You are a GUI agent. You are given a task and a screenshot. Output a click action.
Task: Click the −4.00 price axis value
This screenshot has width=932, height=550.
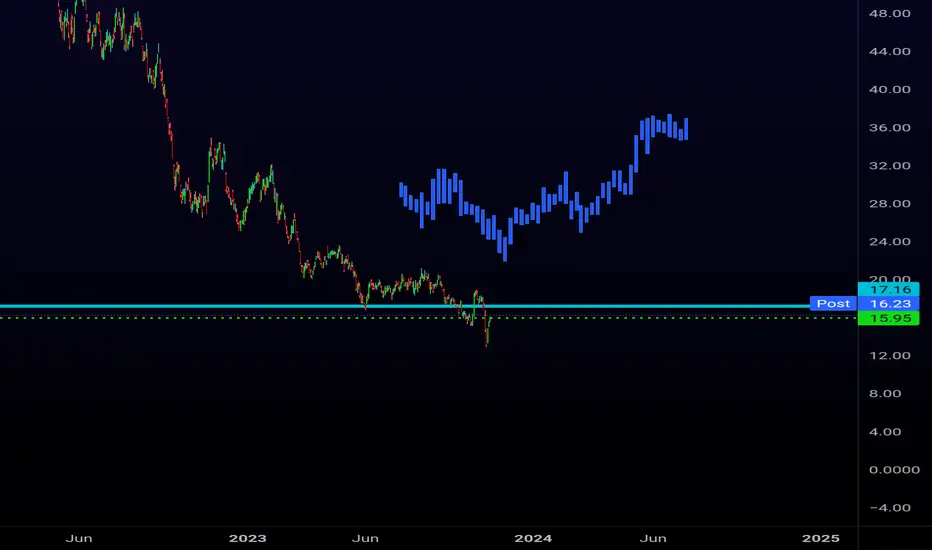[890, 508]
